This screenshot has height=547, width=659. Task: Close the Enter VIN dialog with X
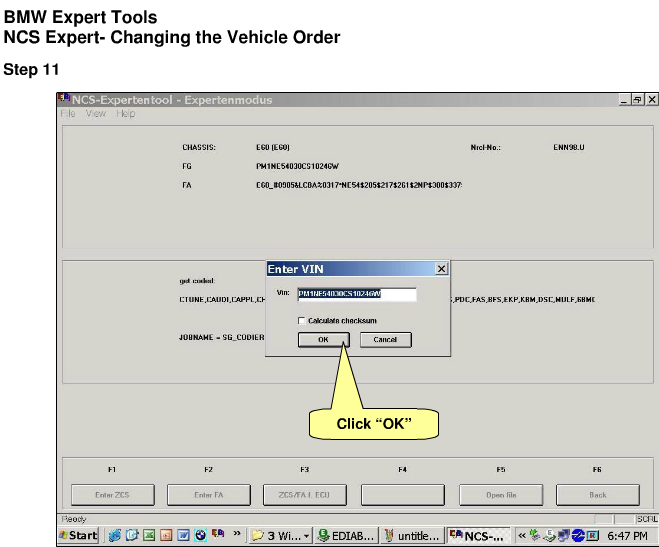[441, 269]
